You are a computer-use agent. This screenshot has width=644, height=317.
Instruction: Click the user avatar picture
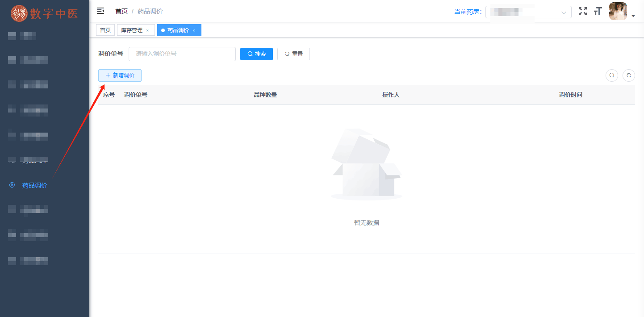coord(618,12)
